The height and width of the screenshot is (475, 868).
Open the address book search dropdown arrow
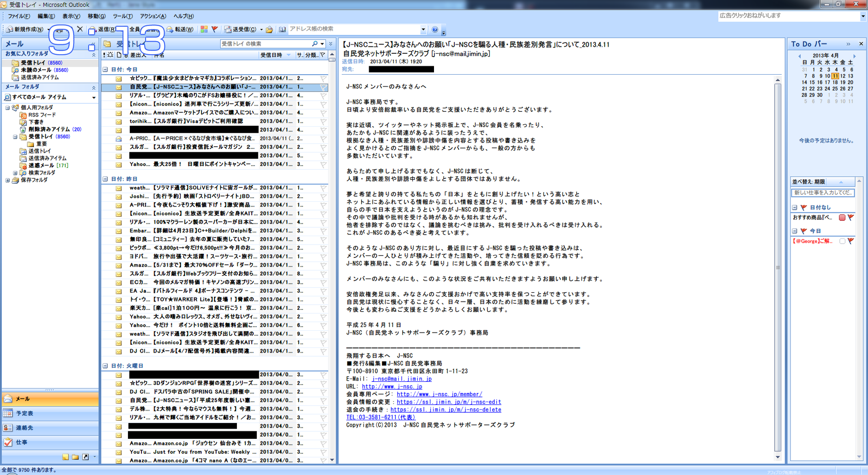point(423,29)
